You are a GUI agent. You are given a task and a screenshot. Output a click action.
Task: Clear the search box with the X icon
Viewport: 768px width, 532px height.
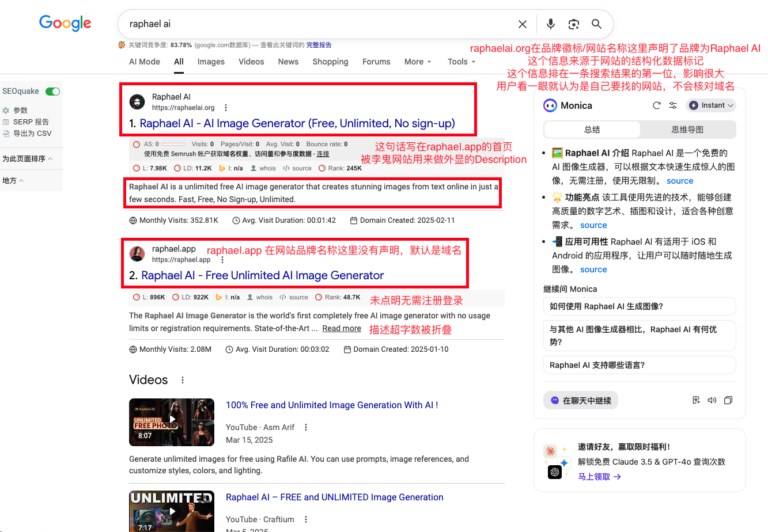[x=523, y=24]
